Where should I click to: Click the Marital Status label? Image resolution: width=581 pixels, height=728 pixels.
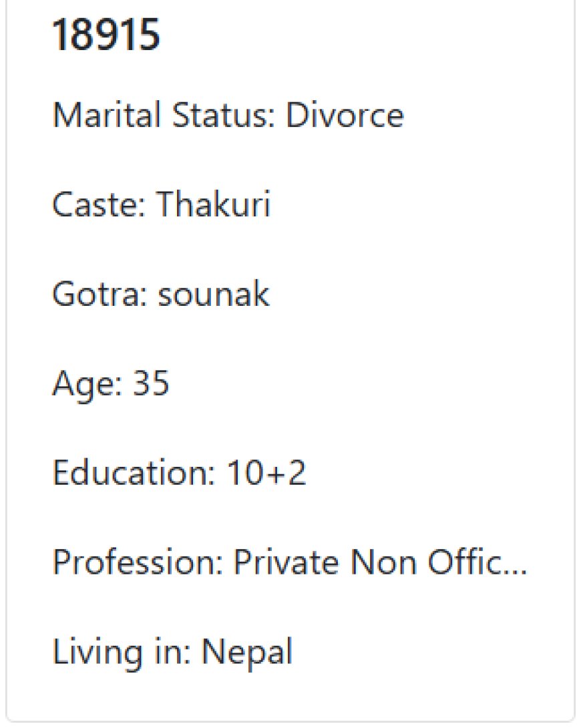pyautogui.click(x=164, y=115)
